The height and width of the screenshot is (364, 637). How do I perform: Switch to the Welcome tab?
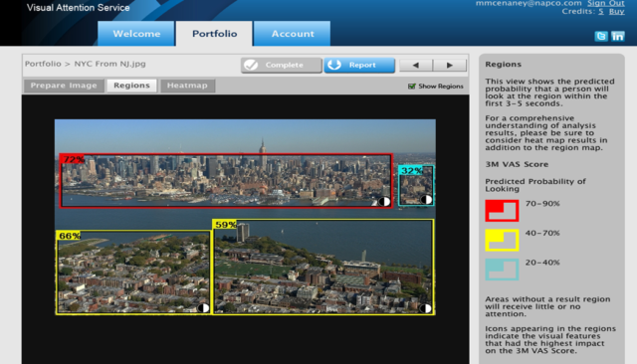(136, 34)
